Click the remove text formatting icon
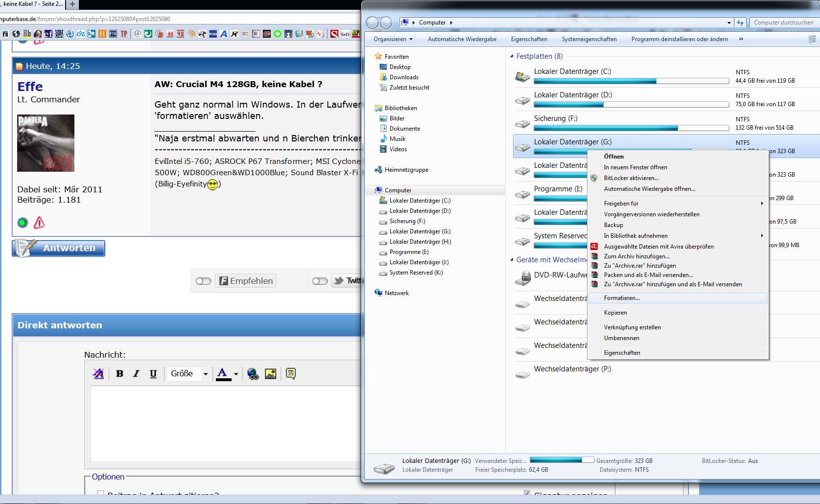The width and height of the screenshot is (820, 504). (x=98, y=374)
